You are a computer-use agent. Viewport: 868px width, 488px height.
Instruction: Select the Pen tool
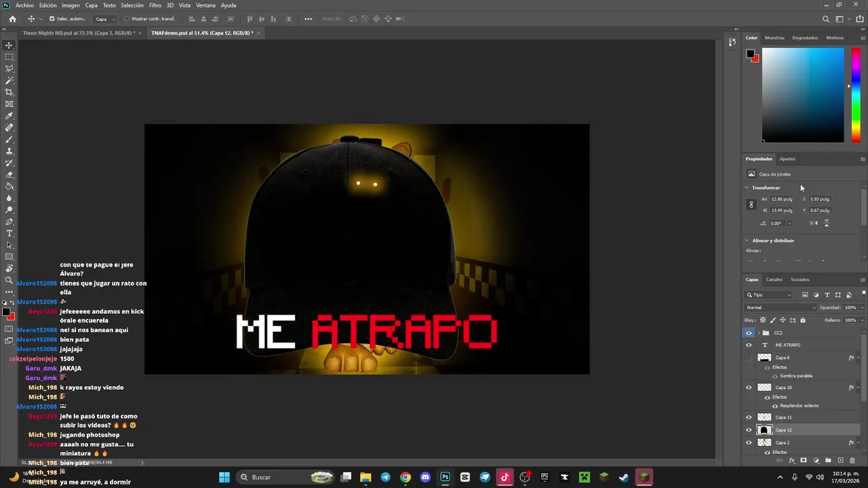(x=9, y=222)
